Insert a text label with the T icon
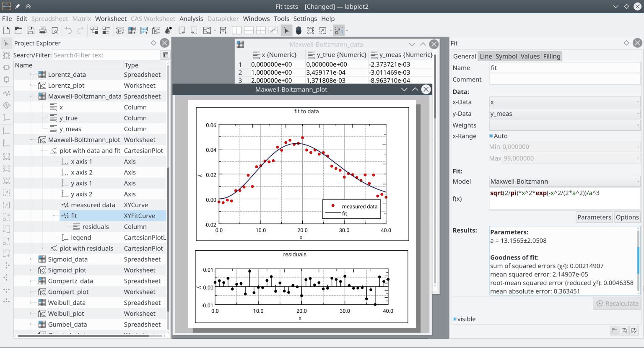The image size is (644, 348). pyautogui.click(x=223, y=30)
